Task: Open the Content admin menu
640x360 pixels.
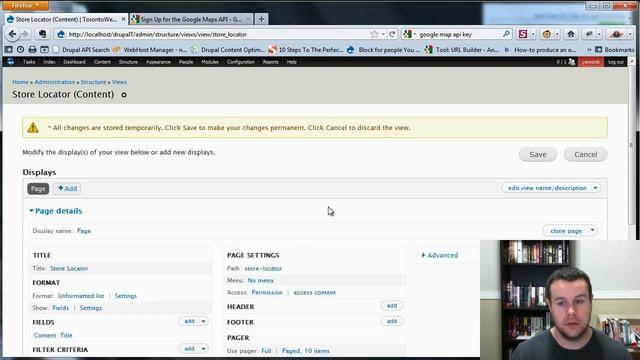Action: tap(102, 62)
